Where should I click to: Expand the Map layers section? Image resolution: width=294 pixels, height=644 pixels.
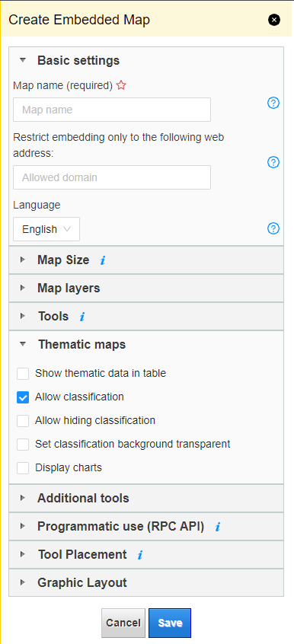(x=146, y=289)
